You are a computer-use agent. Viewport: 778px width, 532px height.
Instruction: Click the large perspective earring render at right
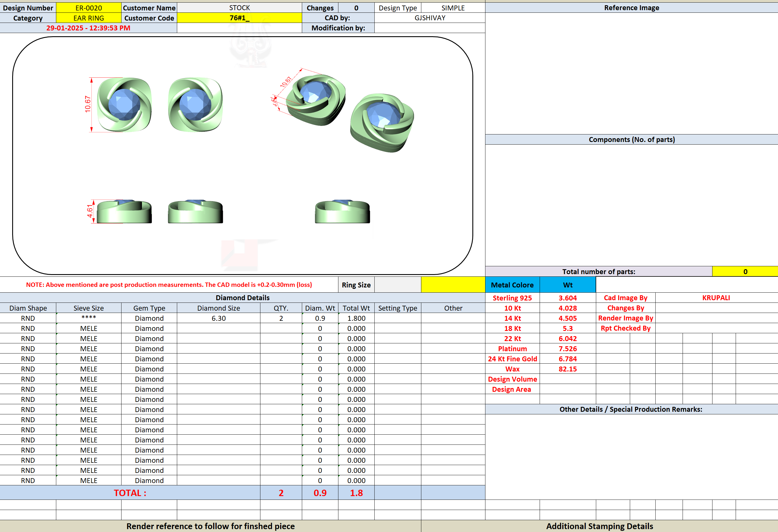tap(382, 123)
